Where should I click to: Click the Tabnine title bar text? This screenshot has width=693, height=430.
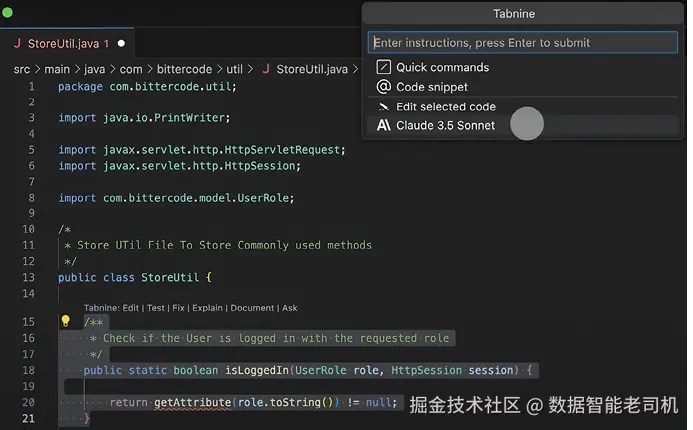(514, 14)
